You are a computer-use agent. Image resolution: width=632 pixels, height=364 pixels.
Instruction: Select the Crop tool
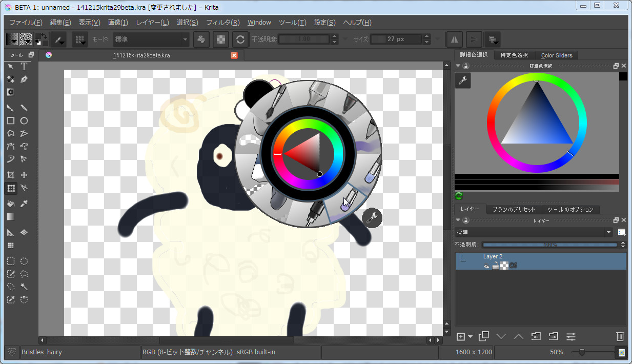pos(10,175)
